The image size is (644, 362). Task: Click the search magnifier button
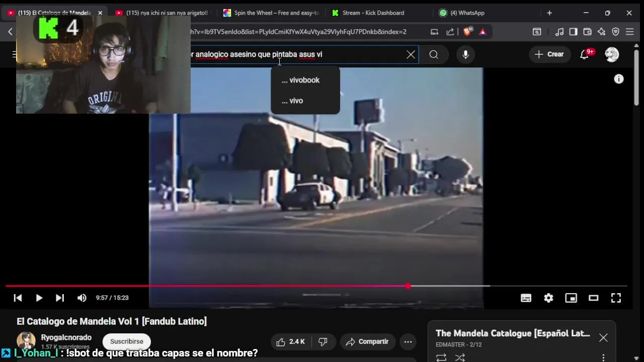(434, 54)
